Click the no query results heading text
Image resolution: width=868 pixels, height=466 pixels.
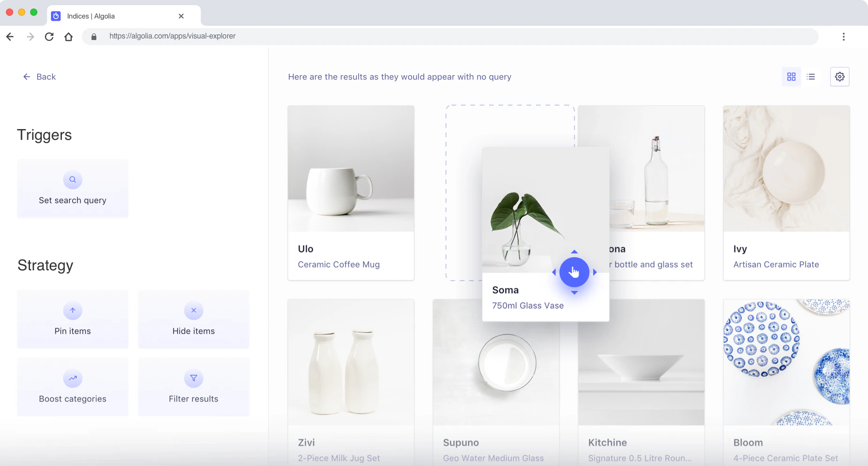tap(400, 76)
